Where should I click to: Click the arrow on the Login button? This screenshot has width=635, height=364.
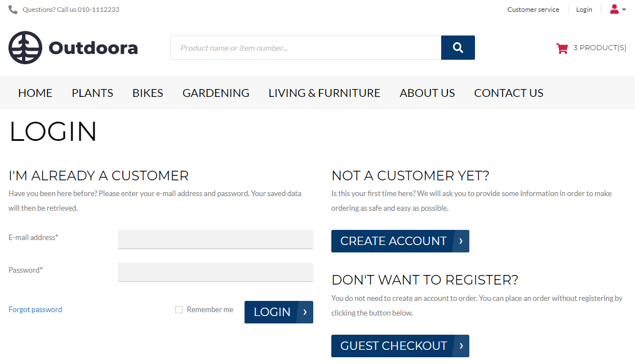click(x=305, y=312)
